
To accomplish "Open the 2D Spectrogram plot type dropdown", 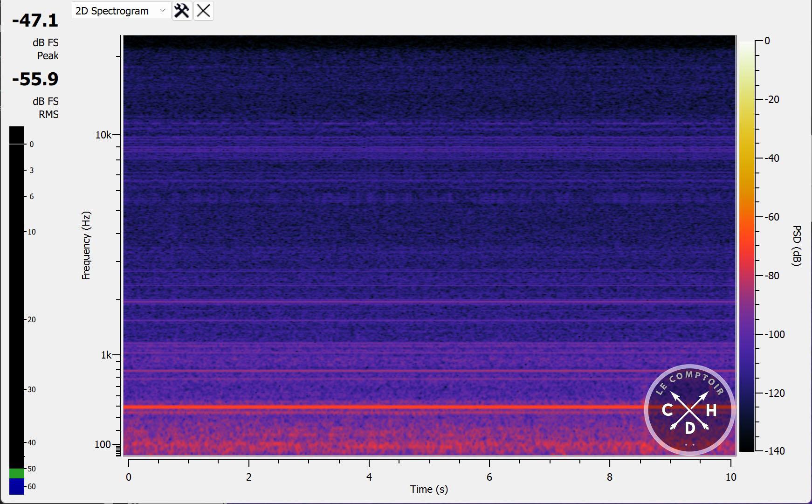I will tap(120, 11).
